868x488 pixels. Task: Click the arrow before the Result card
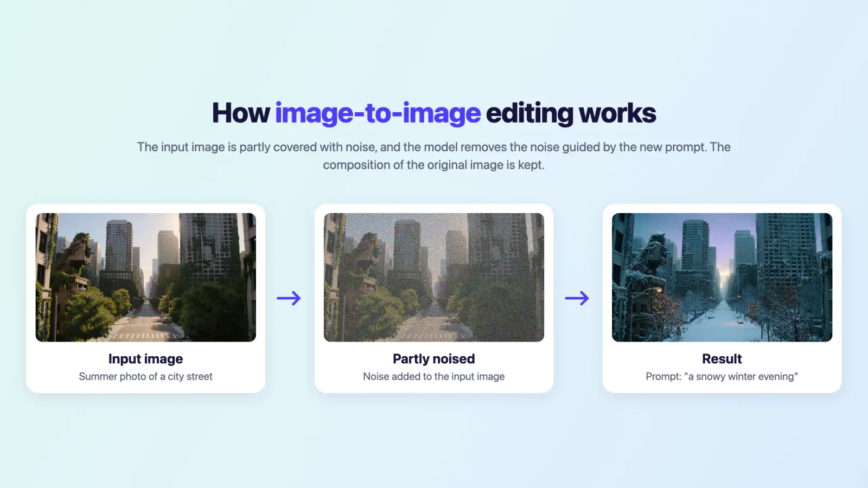click(577, 298)
